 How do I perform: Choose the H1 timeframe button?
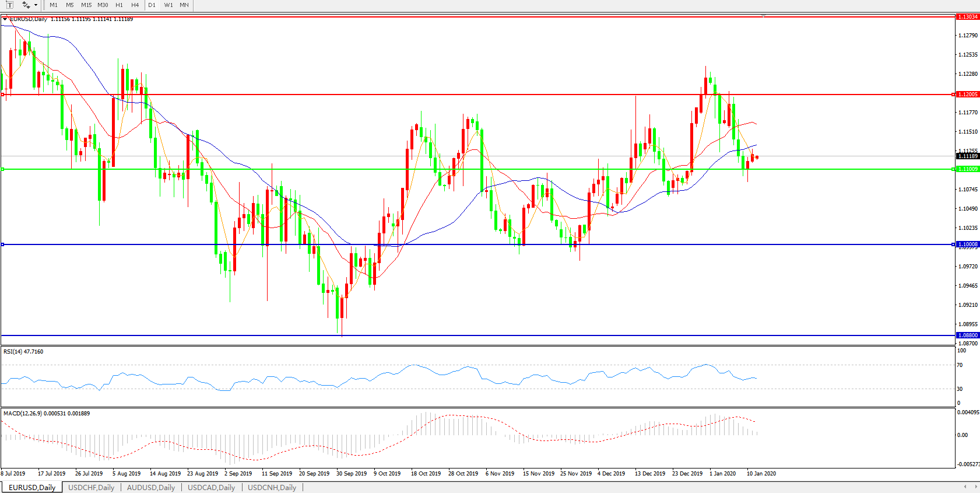119,5
